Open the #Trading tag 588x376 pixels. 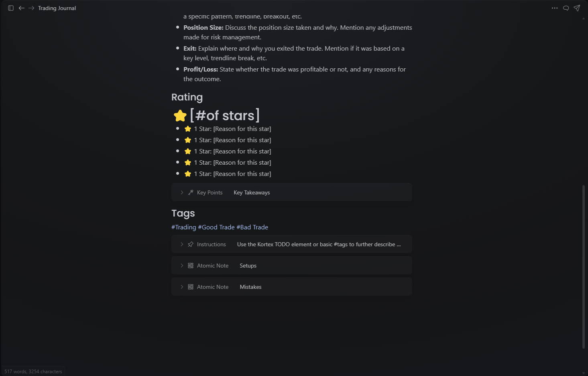[184, 227]
